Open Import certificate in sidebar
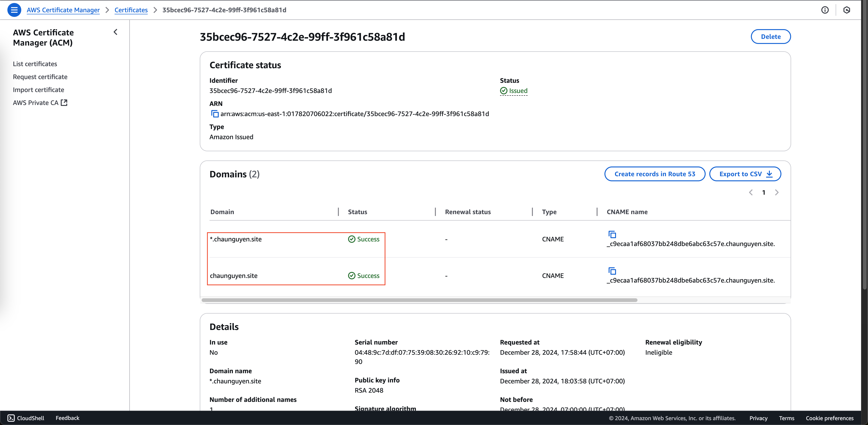 [38, 90]
